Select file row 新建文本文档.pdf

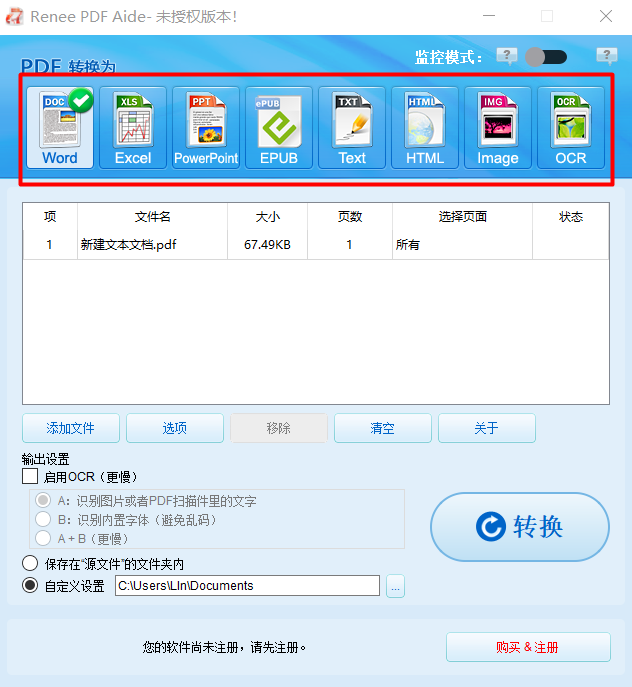(x=316, y=244)
